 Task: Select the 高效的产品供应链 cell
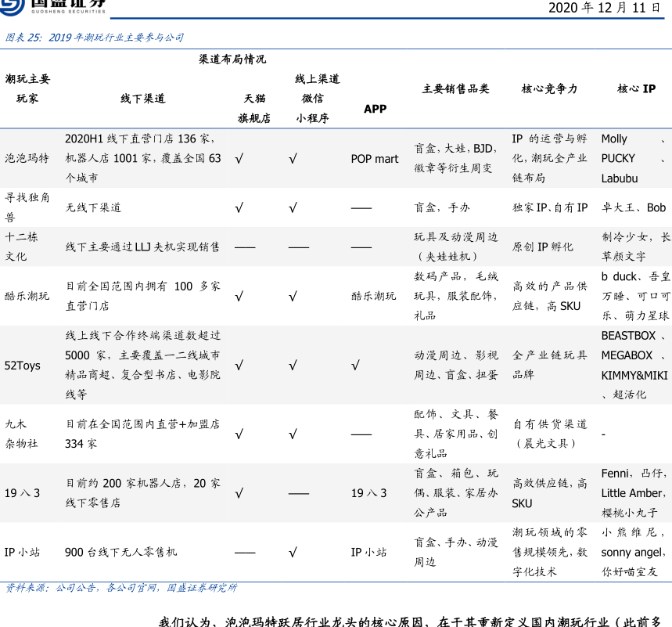(x=549, y=296)
